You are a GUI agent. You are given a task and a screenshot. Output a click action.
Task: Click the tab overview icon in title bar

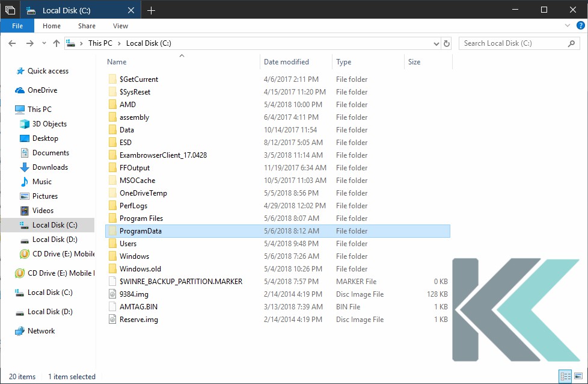[10, 10]
